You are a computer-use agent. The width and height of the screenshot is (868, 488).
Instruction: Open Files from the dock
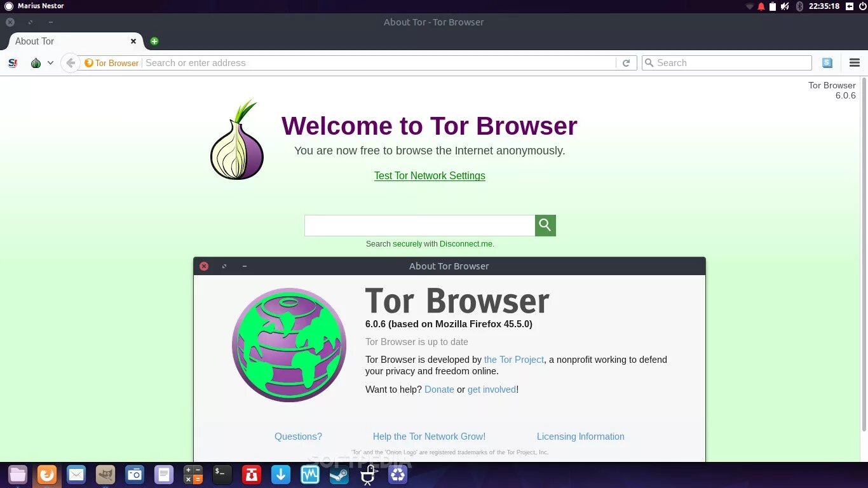tap(18, 475)
